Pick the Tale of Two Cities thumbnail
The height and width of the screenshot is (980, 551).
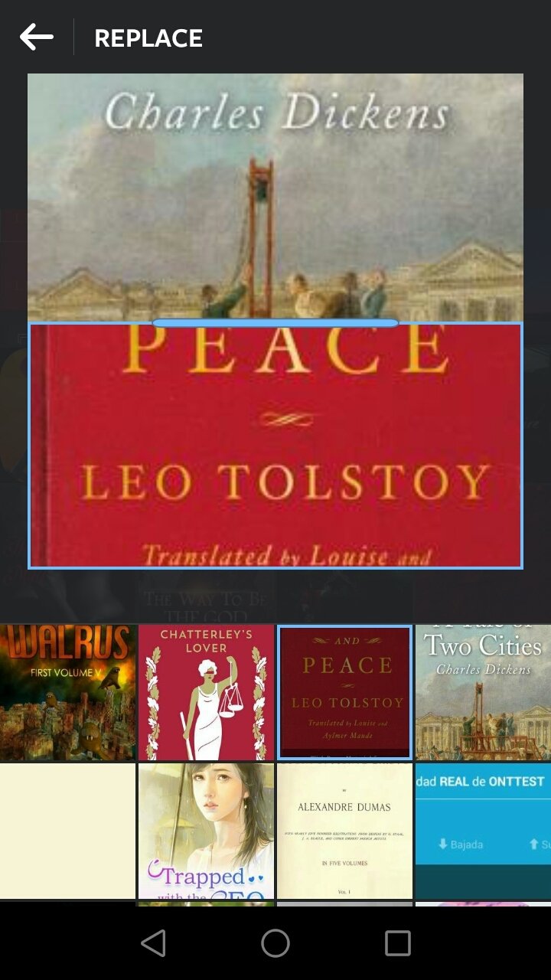click(483, 692)
